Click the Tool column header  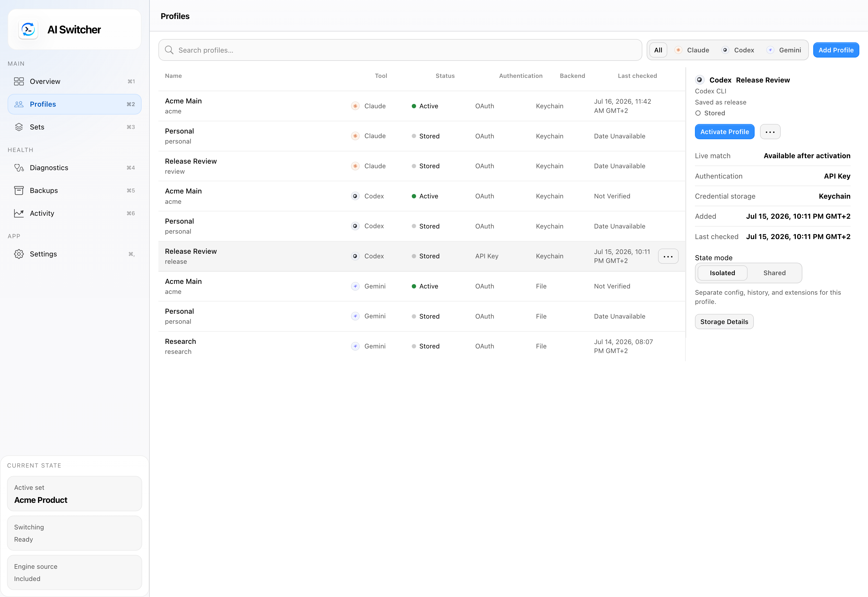[381, 75]
